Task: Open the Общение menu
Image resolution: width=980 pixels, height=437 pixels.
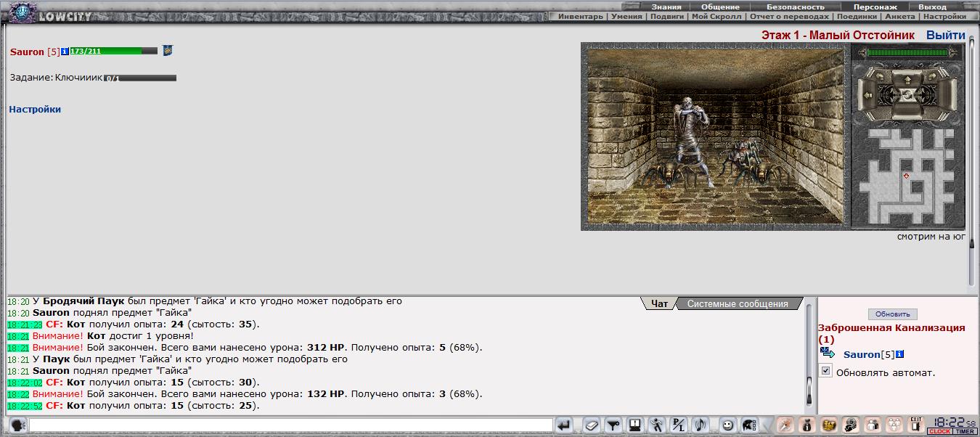Action: [720, 7]
